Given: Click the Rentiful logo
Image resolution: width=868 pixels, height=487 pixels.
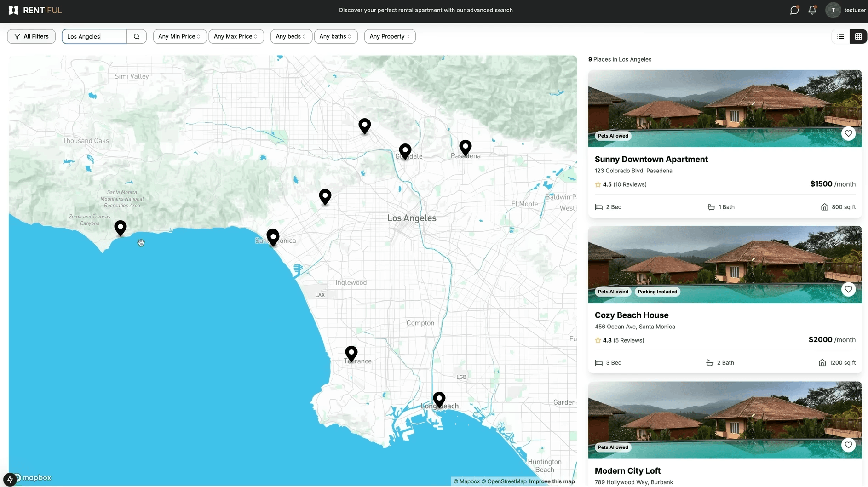Looking at the screenshot, I should point(35,10).
